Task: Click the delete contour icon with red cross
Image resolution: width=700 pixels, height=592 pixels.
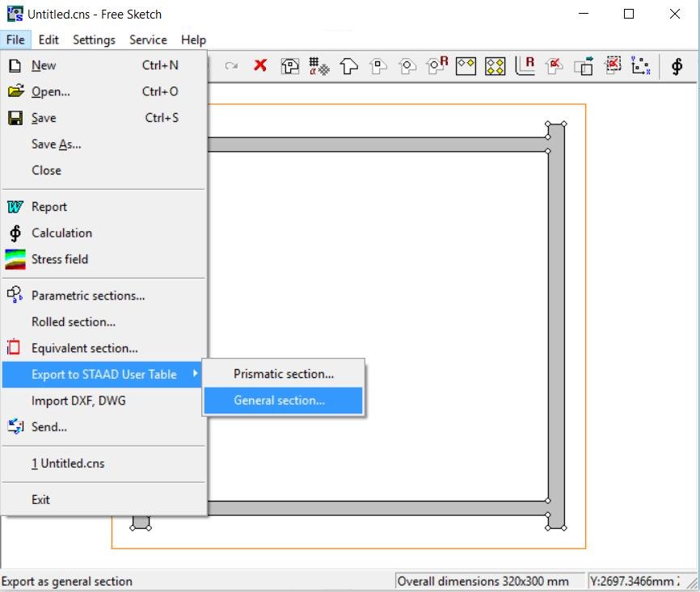Action: 554,66
